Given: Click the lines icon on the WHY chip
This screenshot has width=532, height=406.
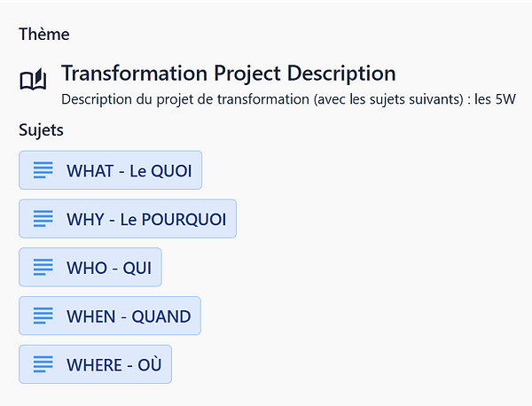Looking at the screenshot, I should 43,219.
